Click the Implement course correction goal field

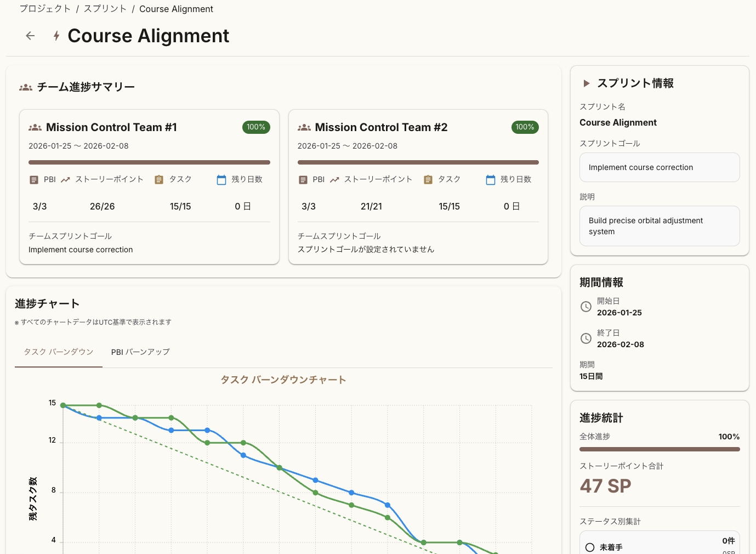660,167
